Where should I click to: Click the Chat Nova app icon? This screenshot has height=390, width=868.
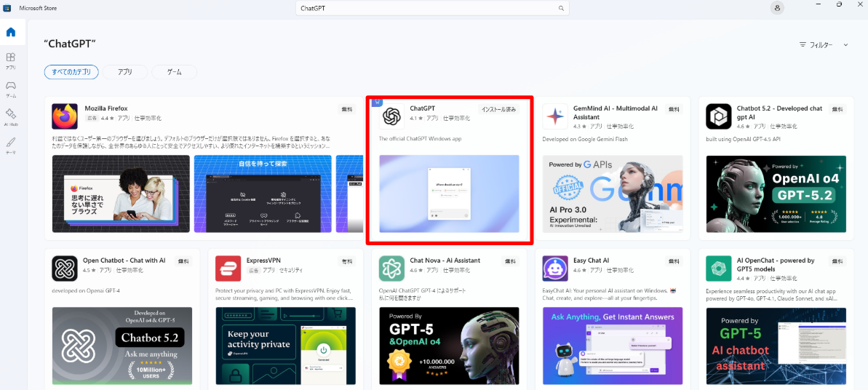tap(392, 268)
